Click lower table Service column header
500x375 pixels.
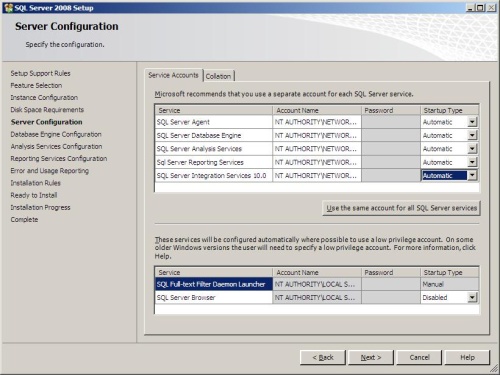click(214, 272)
